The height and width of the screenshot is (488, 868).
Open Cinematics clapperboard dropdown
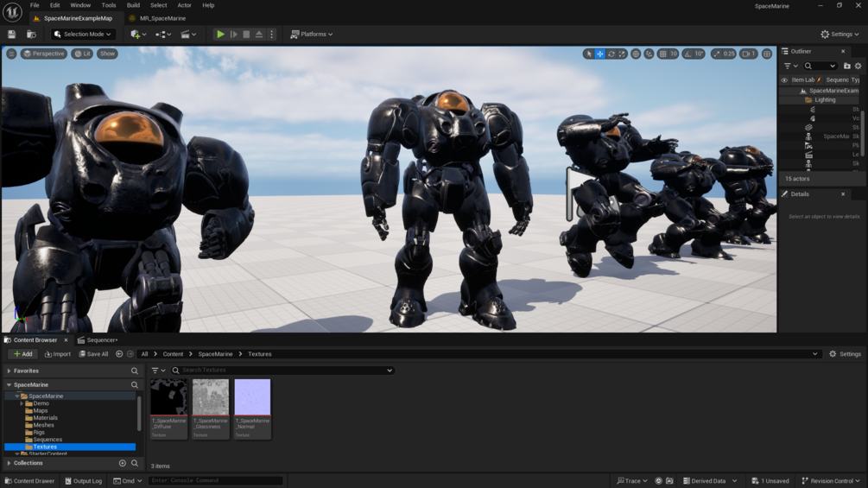point(188,35)
